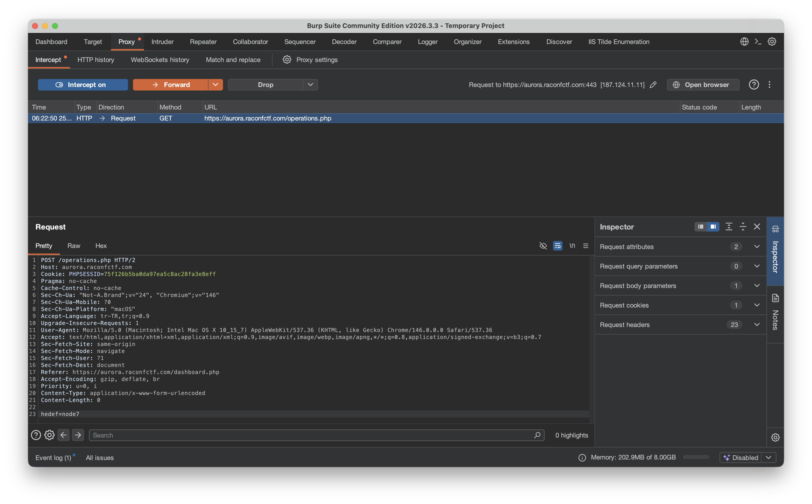812x504 pixels.
Task: Open All issues in status bar
Action: click(100, 458)
